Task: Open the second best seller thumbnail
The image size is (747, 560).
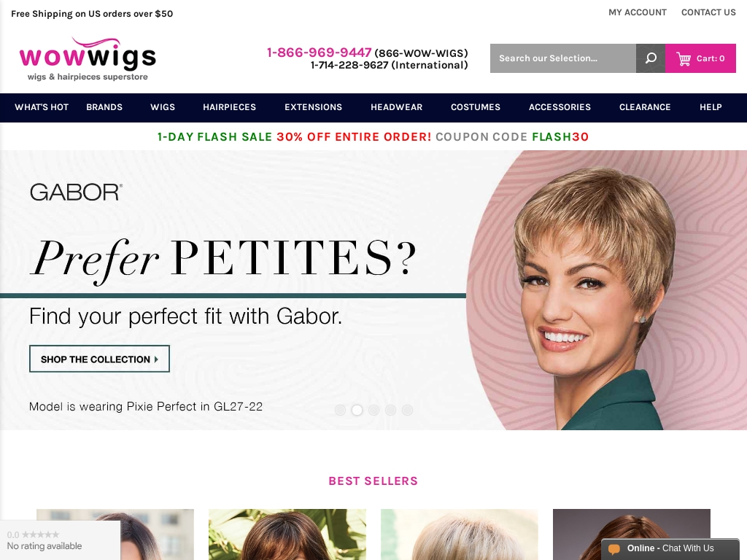Action: coord(287,534)
